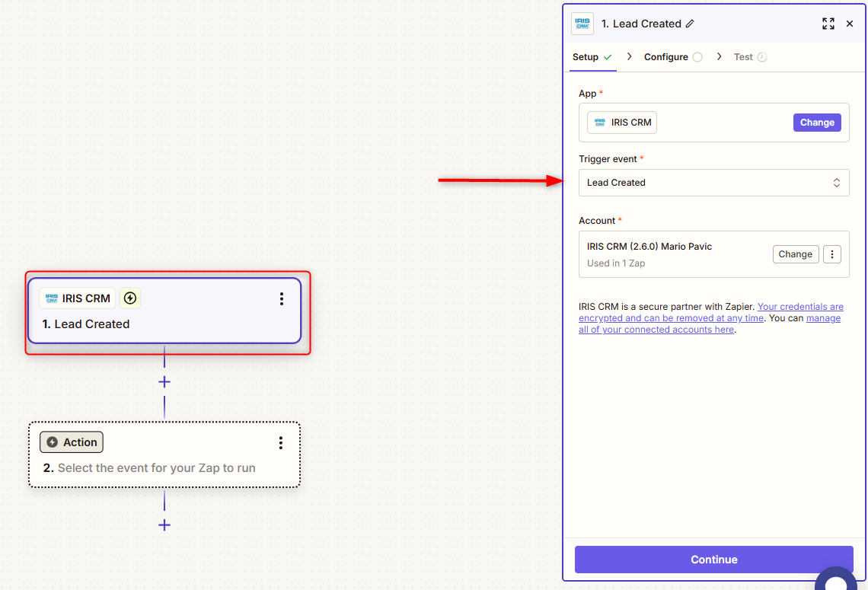Expand the side panel to full screen
The image size is (868, 590).
(828, 24)
